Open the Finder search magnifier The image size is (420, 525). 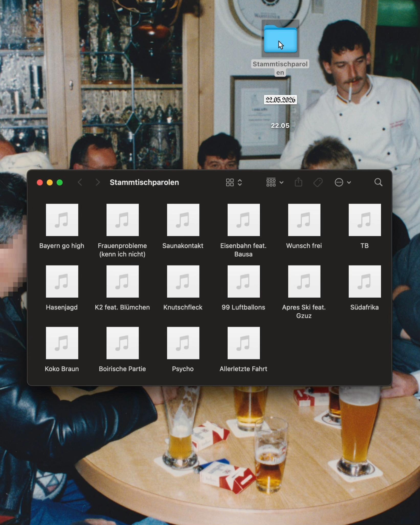pos(378,182)
